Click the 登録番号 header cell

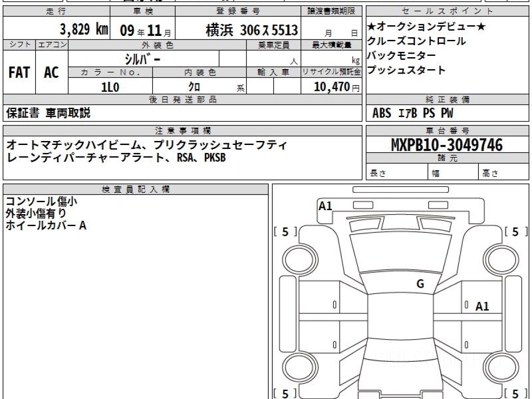pyautogui.click(x=239, y=12)
